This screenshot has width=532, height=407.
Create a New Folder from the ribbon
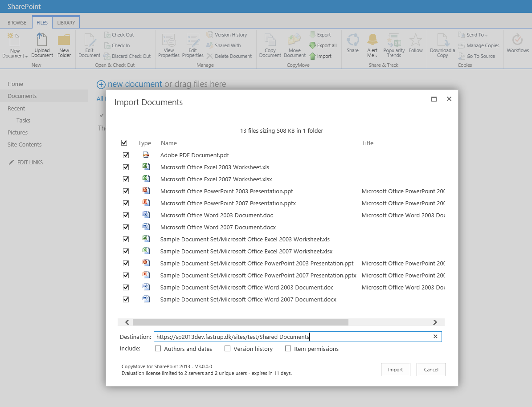pyautogui.click(x=64, y=45)
